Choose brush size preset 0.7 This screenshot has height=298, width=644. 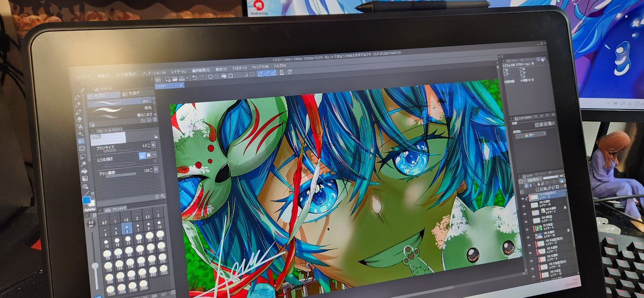pyautogui.click(x=104, y=220)
